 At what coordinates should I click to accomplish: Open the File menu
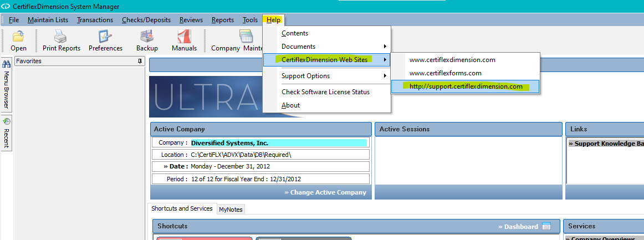point(13,20)
